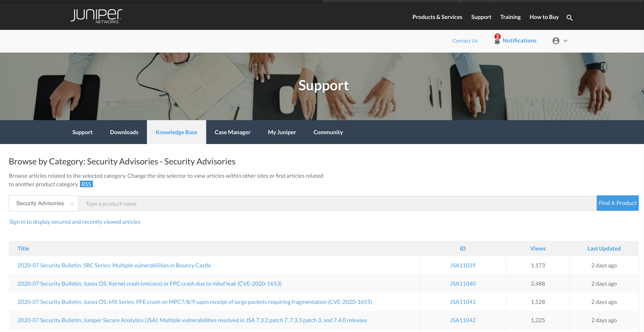This screenshot has width=644, height=332.
Task: Open the Community tab
Action: [x=328, y=132]
